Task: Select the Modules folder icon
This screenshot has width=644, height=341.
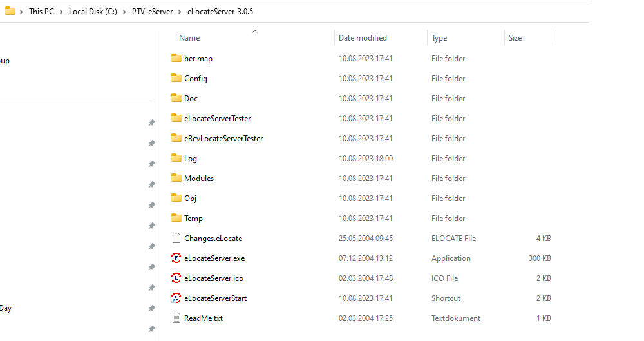Action: point(176,179)
